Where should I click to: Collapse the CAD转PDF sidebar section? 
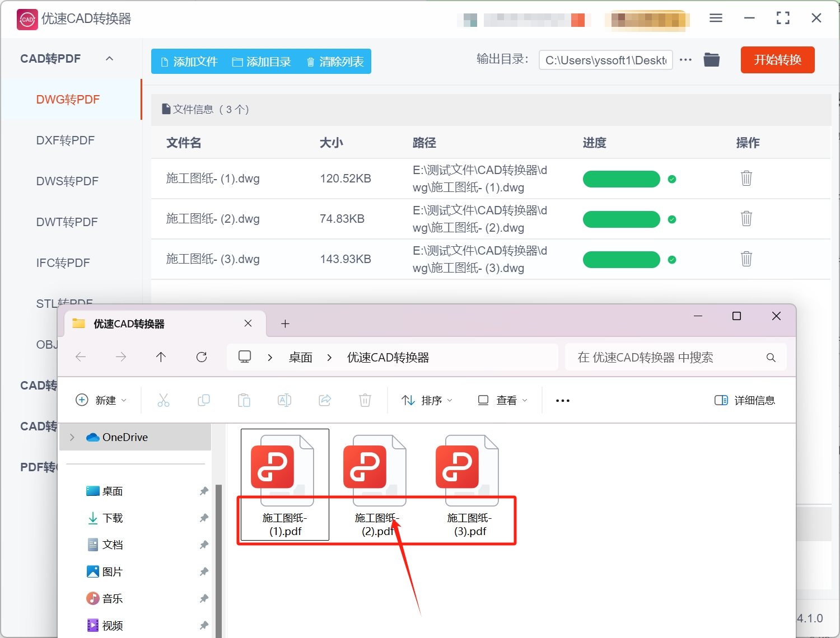tap(110, 59)
